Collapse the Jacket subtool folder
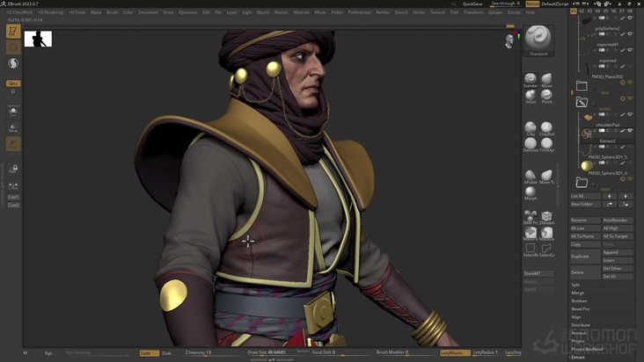 (582, 102)
